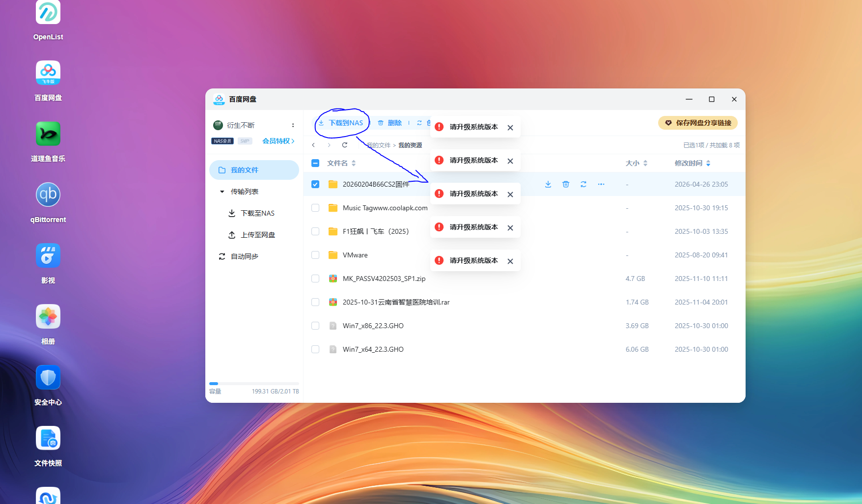Click the 2025-11-04 20:01 modified time
The height and width of the screenshot is (504, 862).
tap(701, 302)
